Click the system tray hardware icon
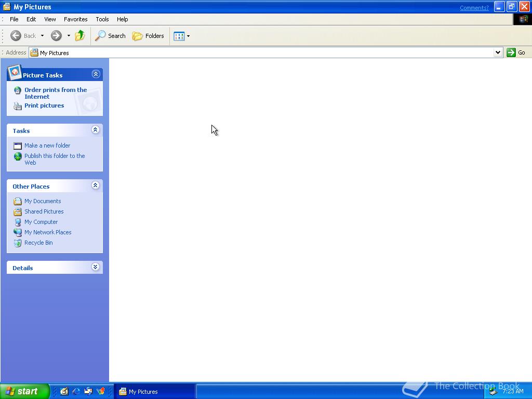 click(494, 392)
